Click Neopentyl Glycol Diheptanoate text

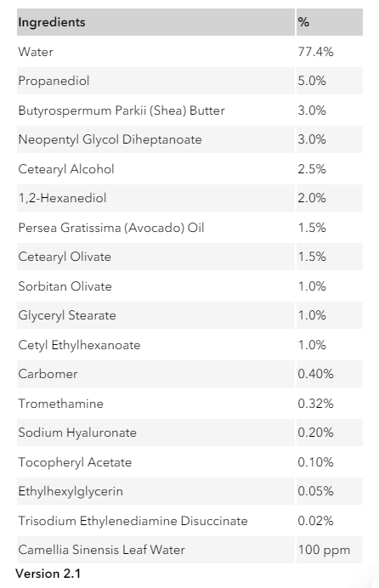(x=110, y=139)
